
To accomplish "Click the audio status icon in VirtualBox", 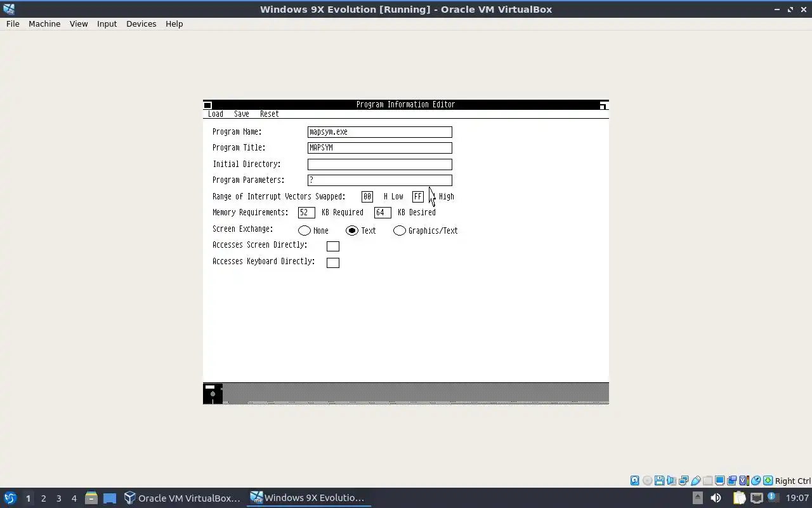I will [671, 481].
